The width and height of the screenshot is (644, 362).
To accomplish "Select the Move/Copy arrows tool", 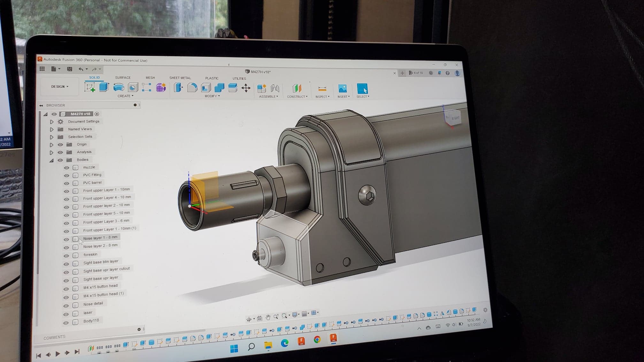I will (246, 88).
